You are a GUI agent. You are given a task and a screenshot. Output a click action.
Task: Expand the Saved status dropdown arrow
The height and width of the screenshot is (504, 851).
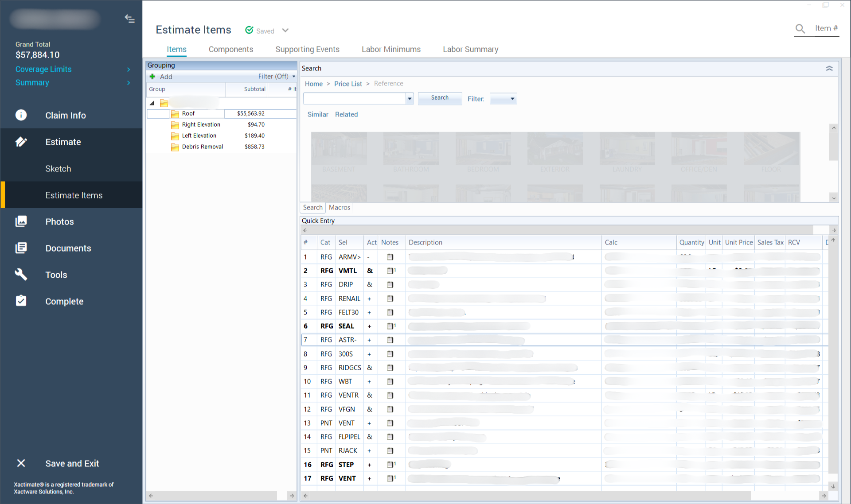point(285,31)
